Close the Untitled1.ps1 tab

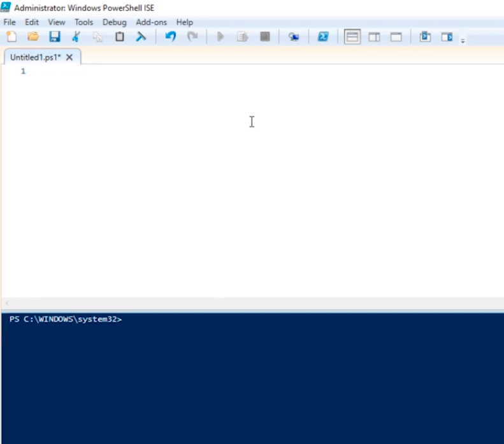pos(69,57)
